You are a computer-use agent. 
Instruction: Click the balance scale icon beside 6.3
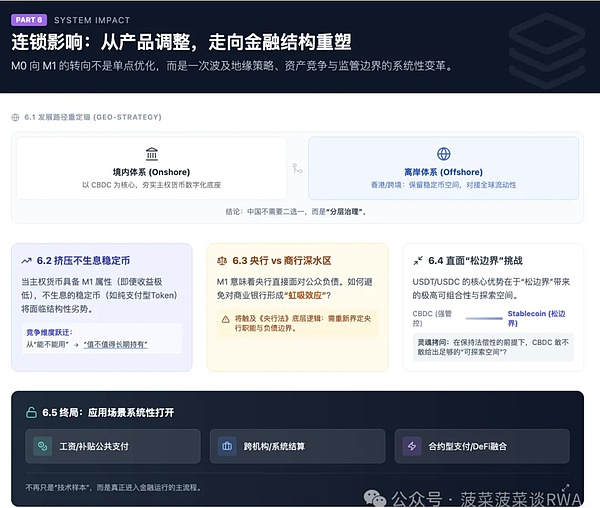223,260
